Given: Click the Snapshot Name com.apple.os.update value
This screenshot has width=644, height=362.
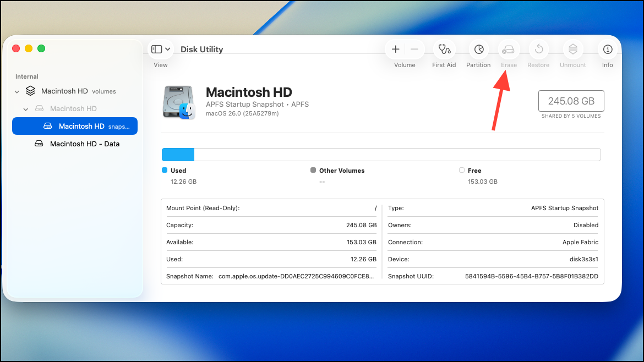Looking at the screenshot, I should click(296, 276).
